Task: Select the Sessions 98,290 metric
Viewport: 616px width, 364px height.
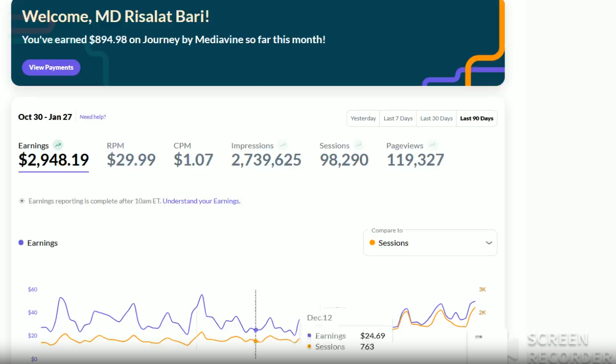Action: click(344, 155)
